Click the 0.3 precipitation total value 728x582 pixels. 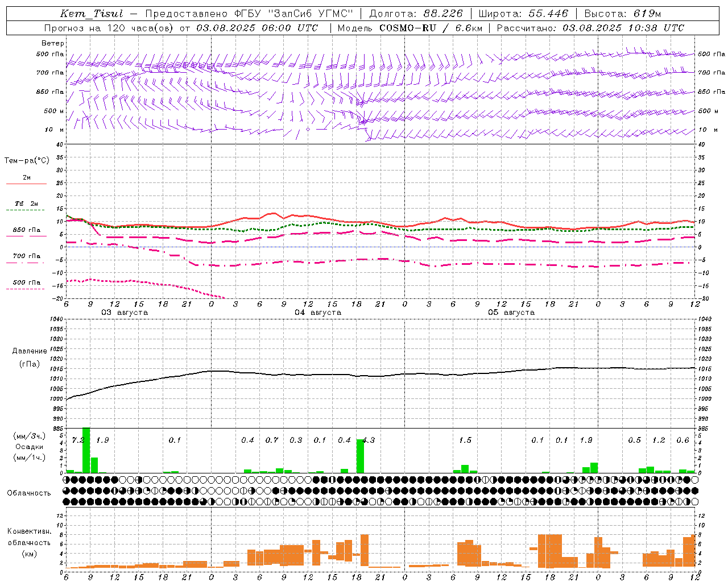(296, 440)
